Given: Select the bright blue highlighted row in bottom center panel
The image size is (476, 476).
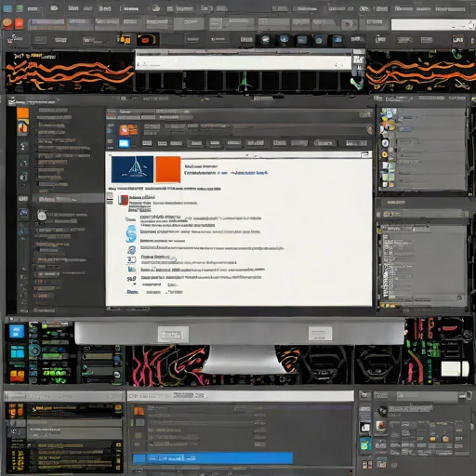Looking at the screenshot, I should pos(213,458).
